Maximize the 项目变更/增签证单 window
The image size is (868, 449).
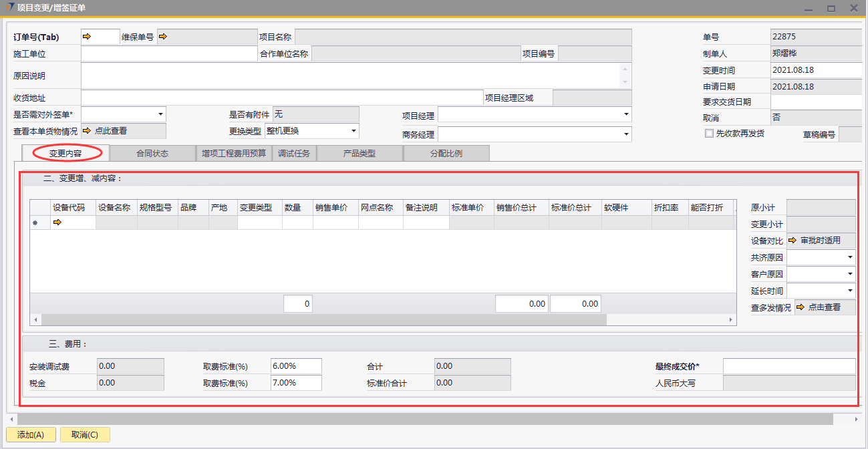[x=831, y=9]
